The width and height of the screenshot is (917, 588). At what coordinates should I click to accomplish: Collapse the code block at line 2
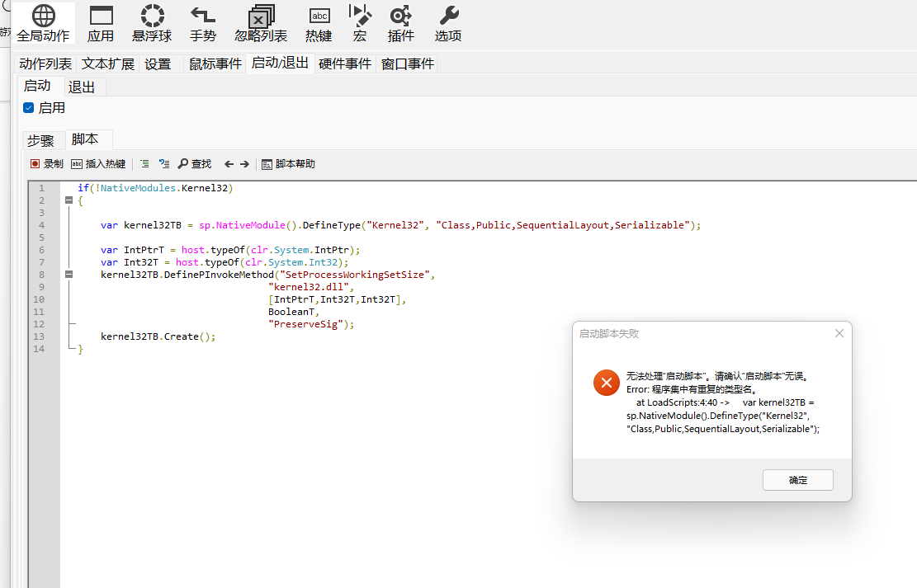(x=69, y=200)
